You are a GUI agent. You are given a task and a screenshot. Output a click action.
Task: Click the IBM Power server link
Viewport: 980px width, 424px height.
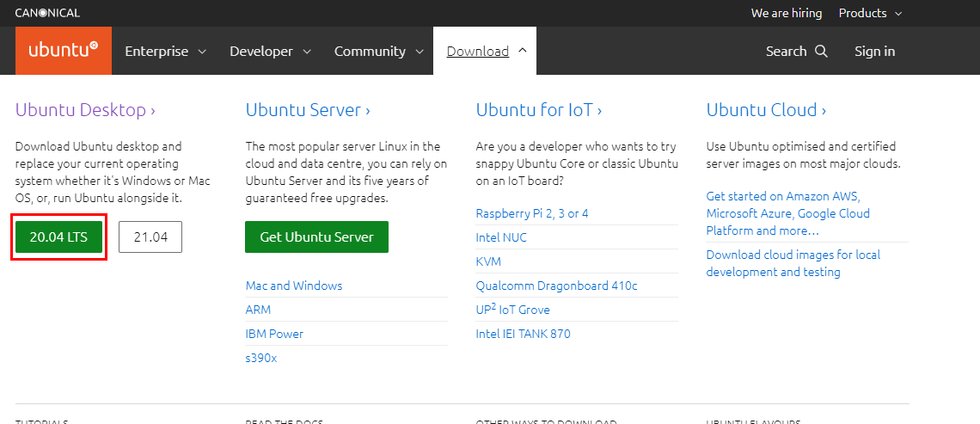tap(274, 334)
